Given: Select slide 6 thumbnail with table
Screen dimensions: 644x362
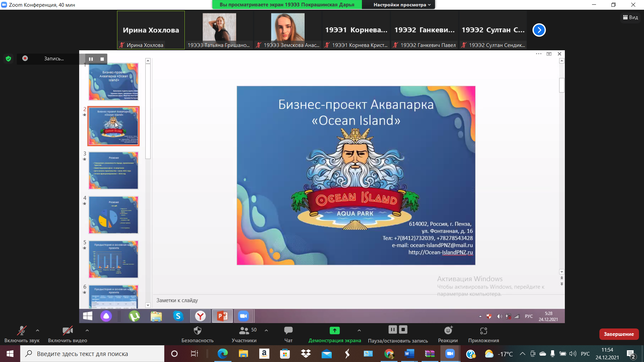Looking at the screenshot, I should [x=113, y=297].
